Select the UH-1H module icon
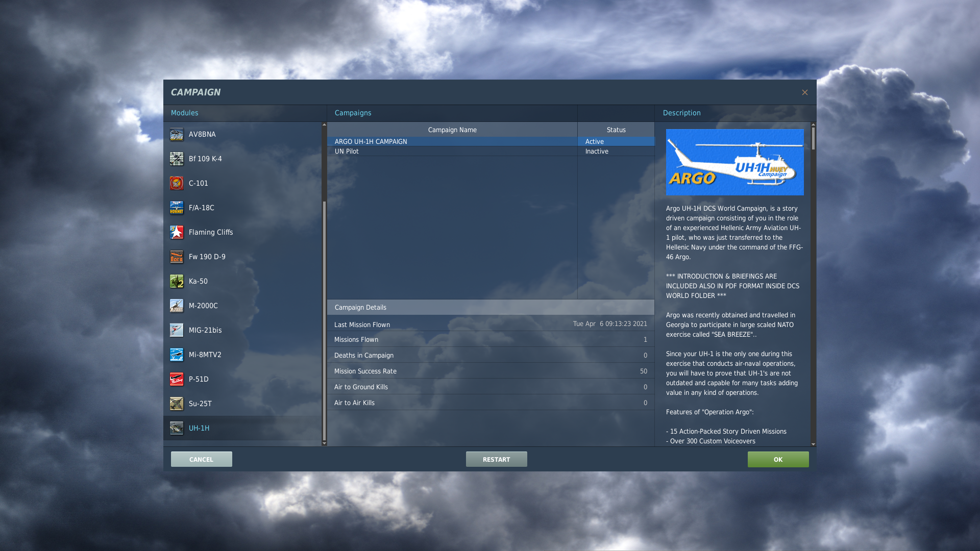The width and height of the screenshot is (980, 551). [177, 428]
